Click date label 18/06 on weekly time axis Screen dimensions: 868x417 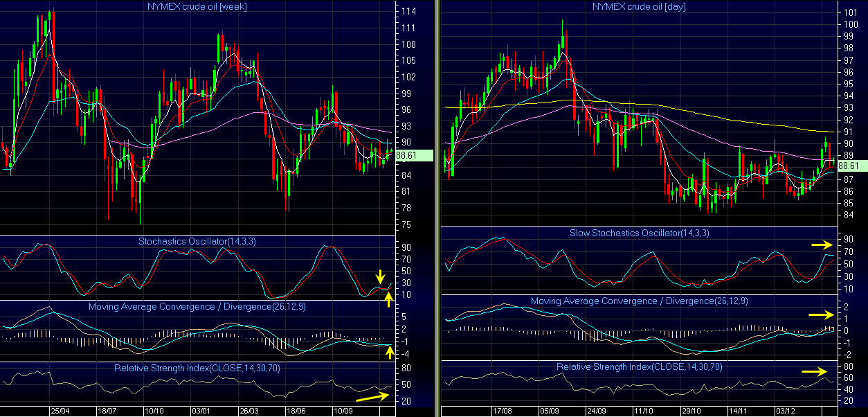[x=296, y=411]
